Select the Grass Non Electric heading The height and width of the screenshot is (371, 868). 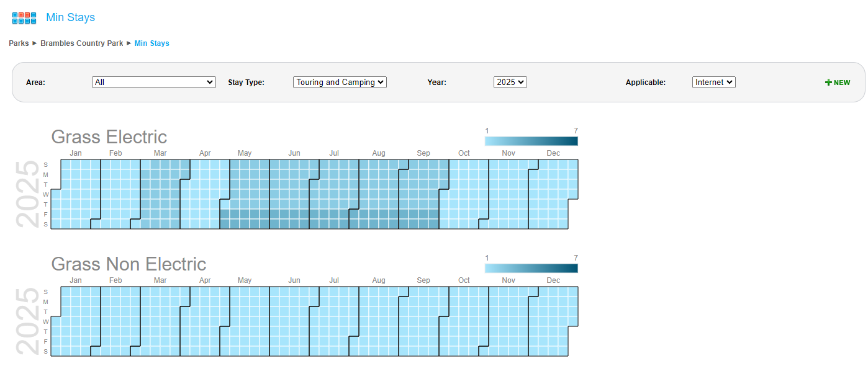tap(129, 264)
